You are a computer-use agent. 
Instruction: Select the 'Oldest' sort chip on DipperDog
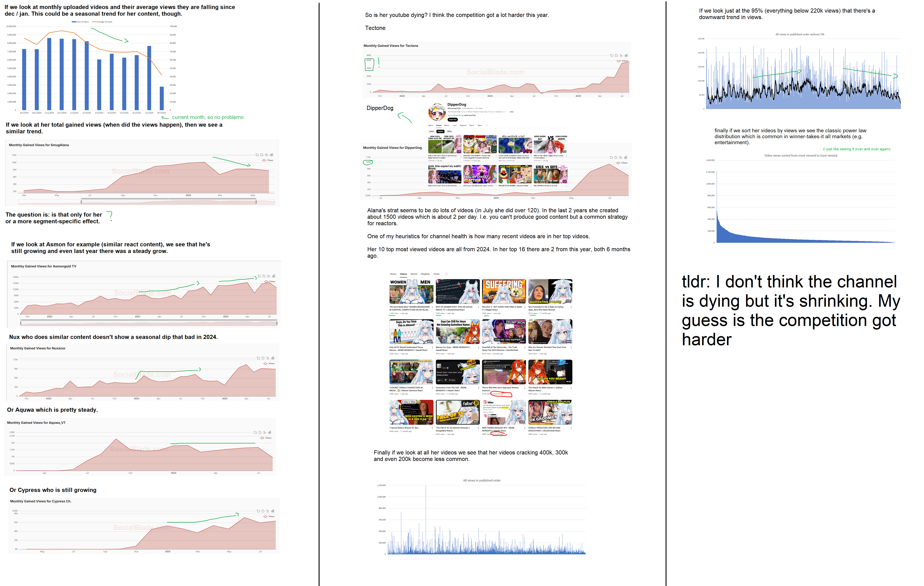(449, 132)
